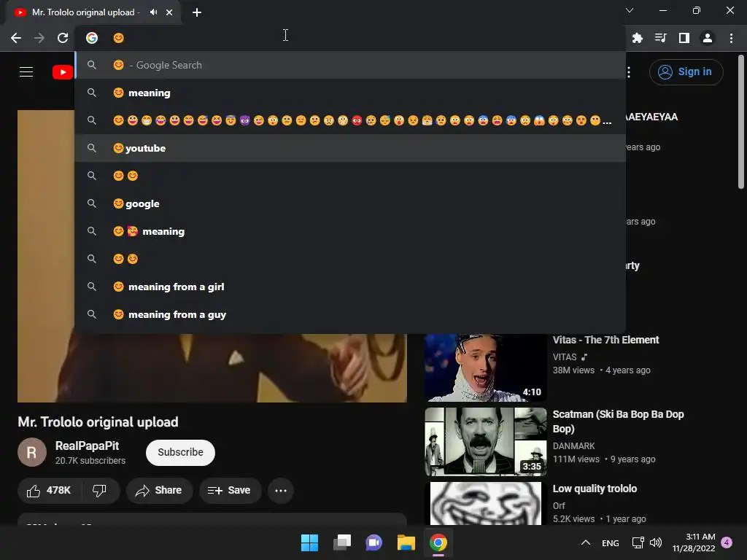Open more actions ellipsis under video
The image size is (747, 560).
tap(281, 490)
